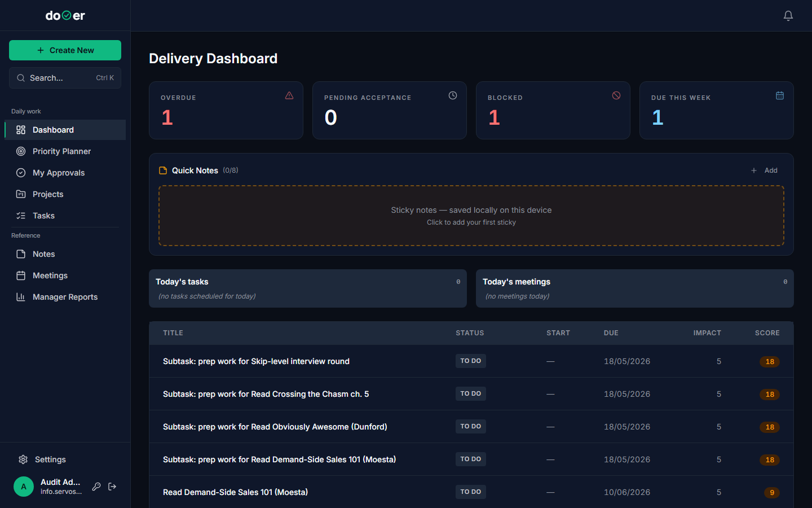
Task: Open Dashboard from the sidebar
Action: tap(65, 130)
